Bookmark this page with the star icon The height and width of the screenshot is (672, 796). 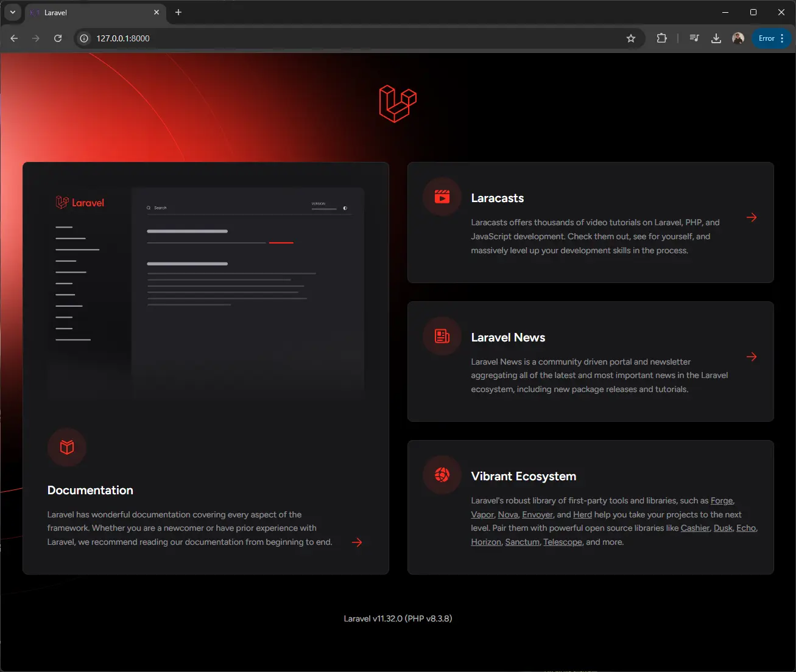pos(631,38)
